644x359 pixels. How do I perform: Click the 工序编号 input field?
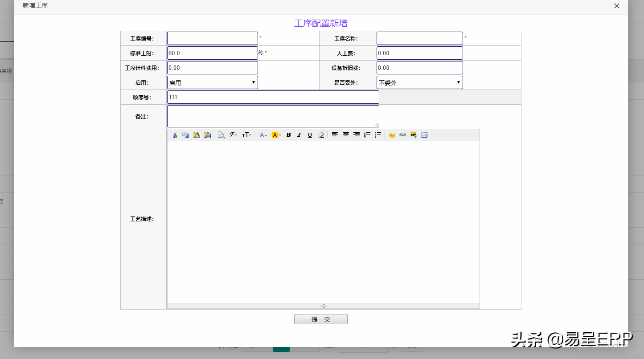point(213,38)
